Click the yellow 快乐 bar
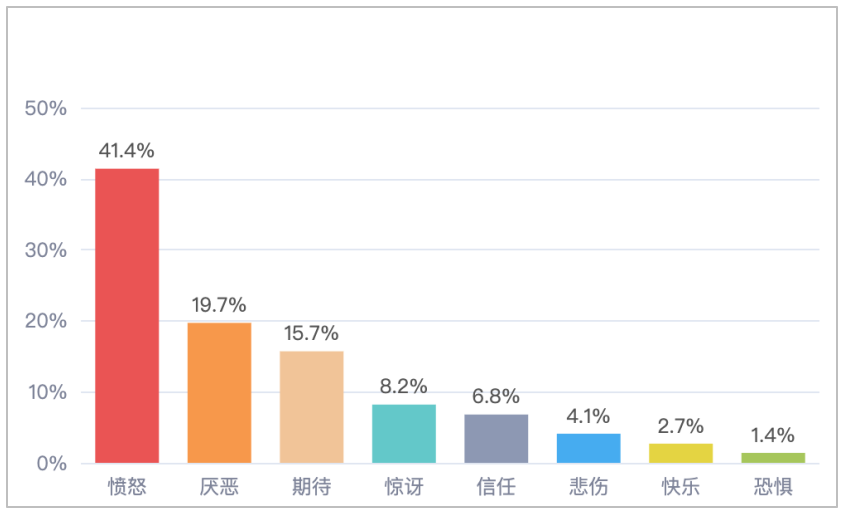This screenshot has height=518, width=844. pos(681,453)
